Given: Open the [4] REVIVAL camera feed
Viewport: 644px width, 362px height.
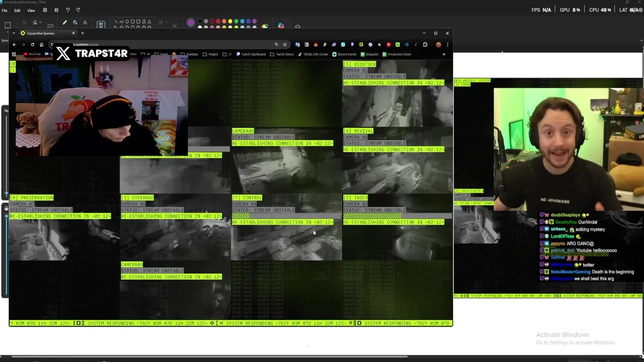Looking at the screenshot, I should (x=397, y=161).
